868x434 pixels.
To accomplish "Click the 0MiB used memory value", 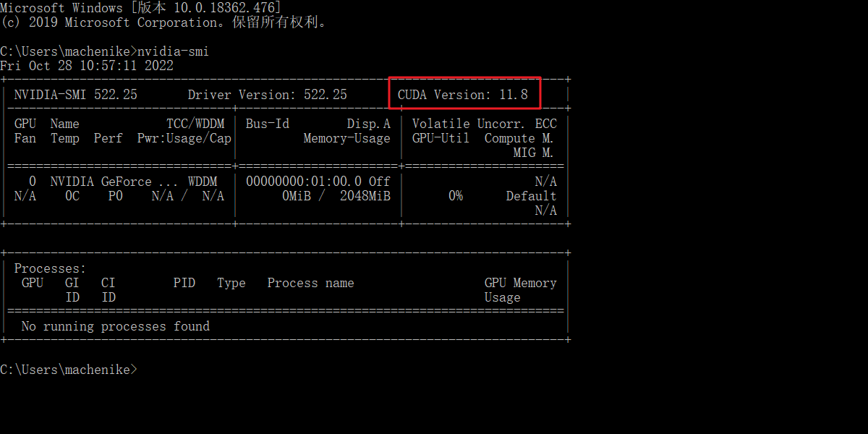I will tap(297, 196).
